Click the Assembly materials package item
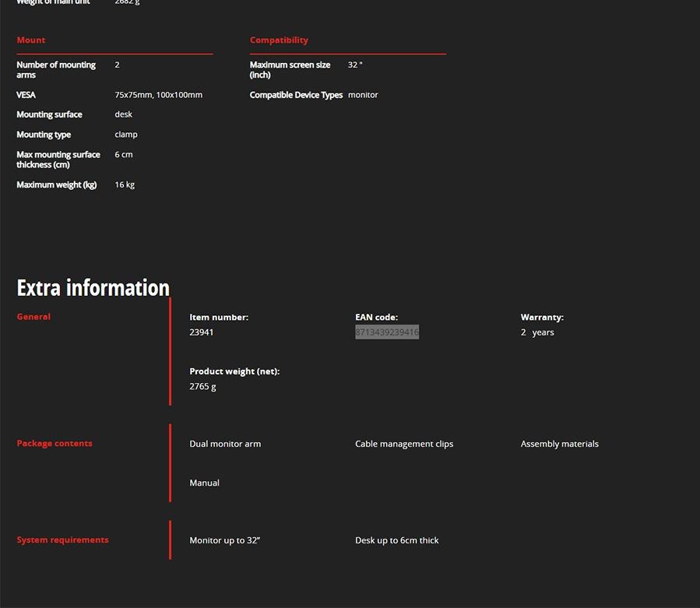This screenshot has height=608, width=700. tap(559, 445)
